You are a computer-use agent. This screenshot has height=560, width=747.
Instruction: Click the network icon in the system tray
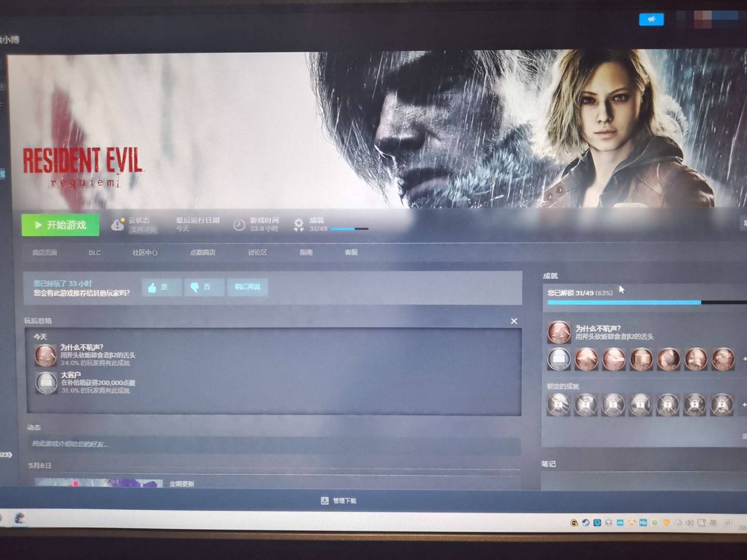click(x=701, y=523)
